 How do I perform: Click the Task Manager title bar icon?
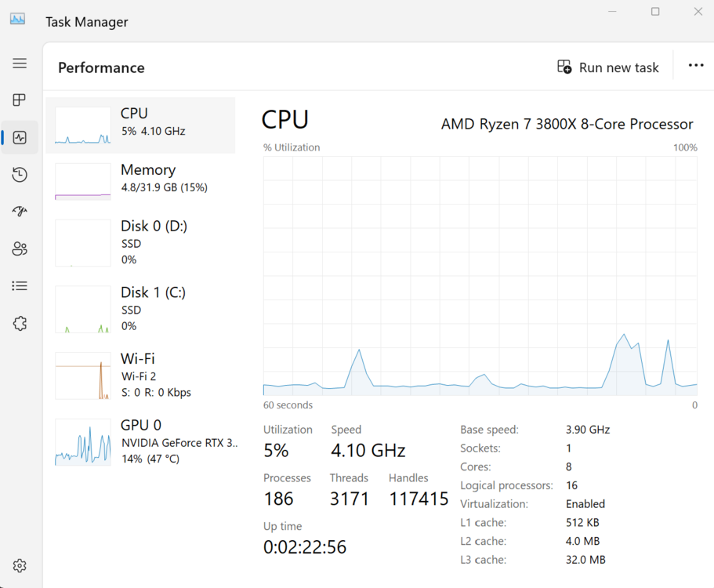pyautogui.click(x=17, y=19)
